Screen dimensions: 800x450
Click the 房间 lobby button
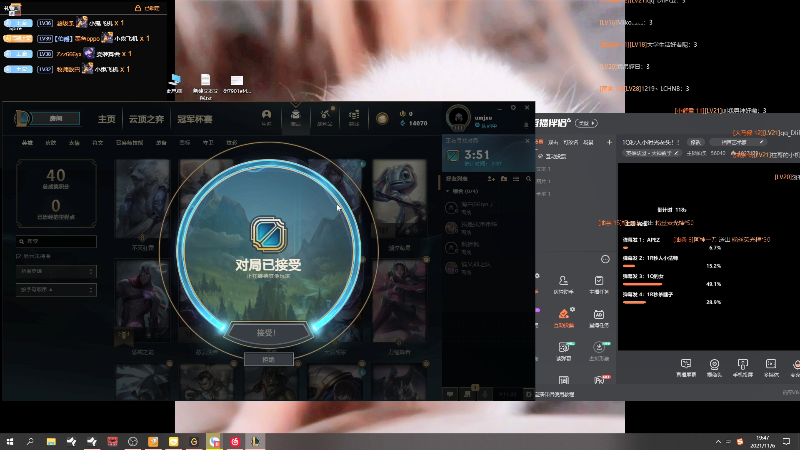56,118
